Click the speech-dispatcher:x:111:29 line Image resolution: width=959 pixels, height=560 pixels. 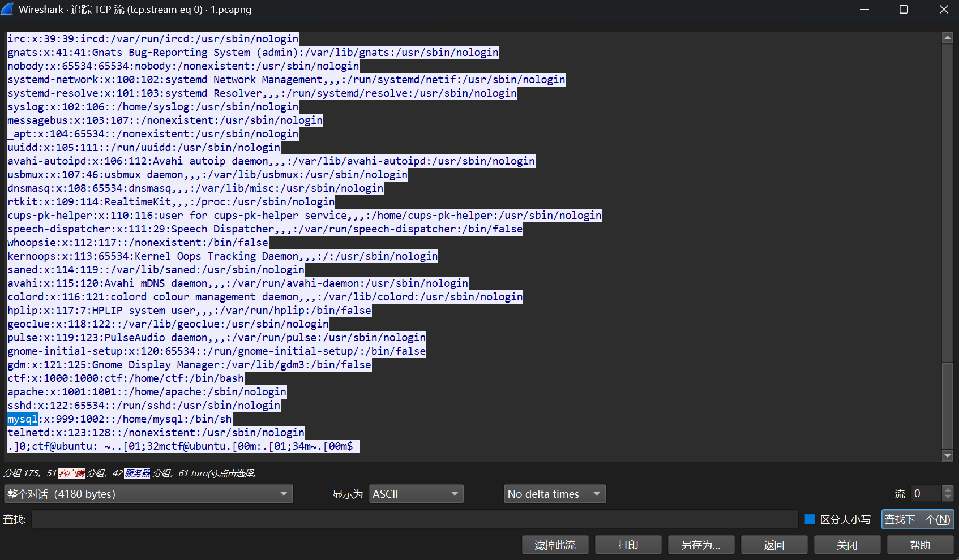coord(265,229)
